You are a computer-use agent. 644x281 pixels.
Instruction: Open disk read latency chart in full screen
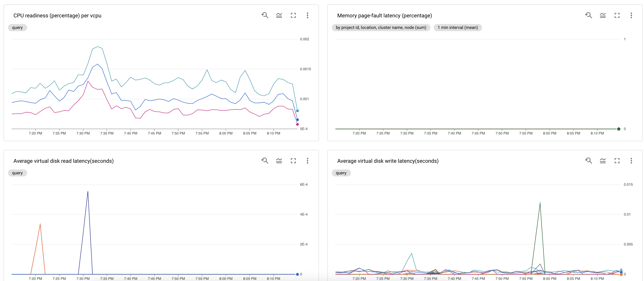(x=293, y=161)
